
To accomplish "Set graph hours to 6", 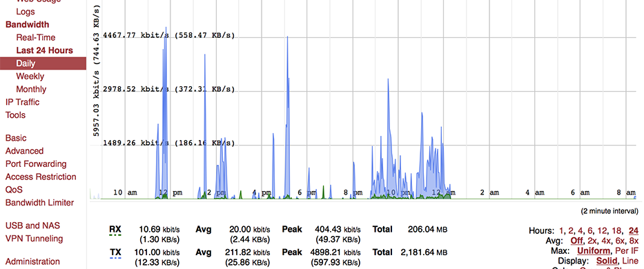I will (x=590, y=231).
